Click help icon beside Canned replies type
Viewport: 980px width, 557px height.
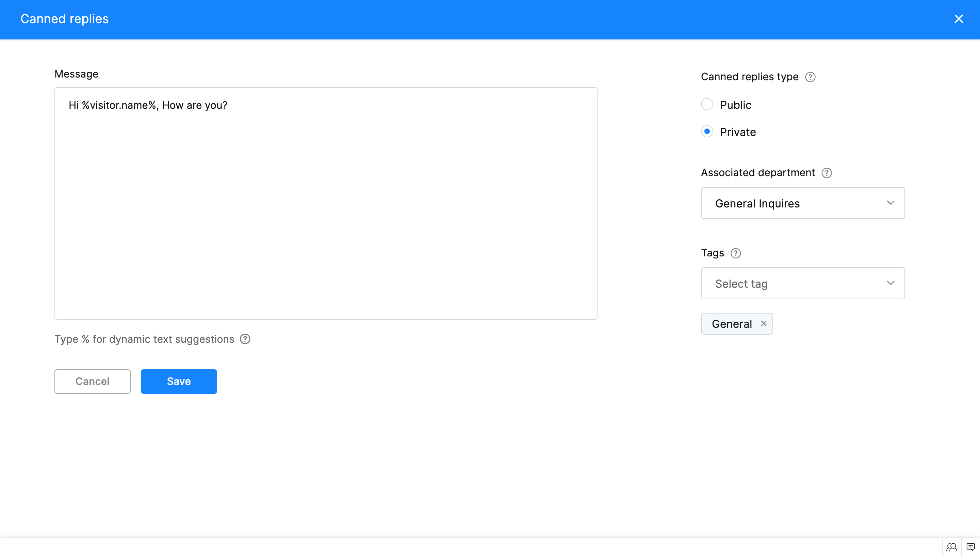(810, 77)
